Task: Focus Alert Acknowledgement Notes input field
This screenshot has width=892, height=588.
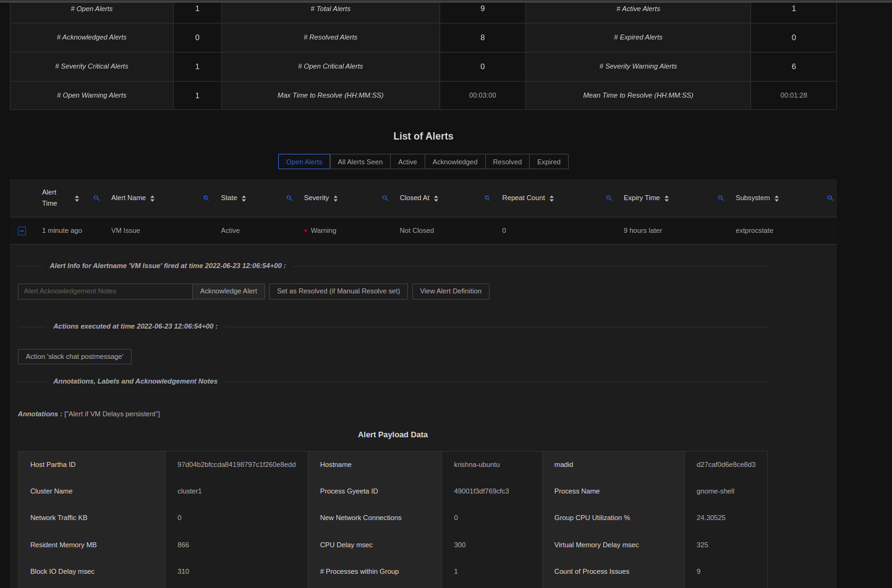Action: [105, 292]
